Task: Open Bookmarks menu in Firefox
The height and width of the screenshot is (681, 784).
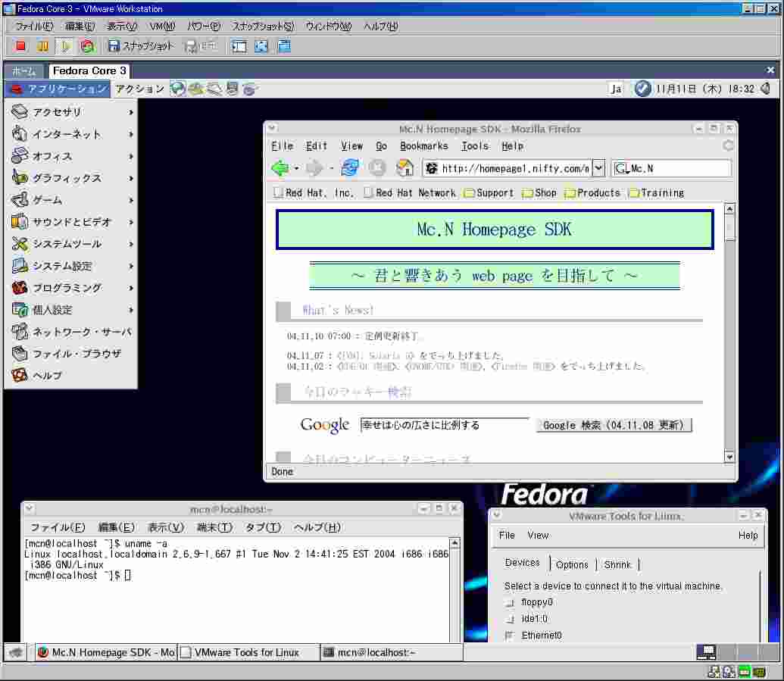Action: click(x=423, y=146)
